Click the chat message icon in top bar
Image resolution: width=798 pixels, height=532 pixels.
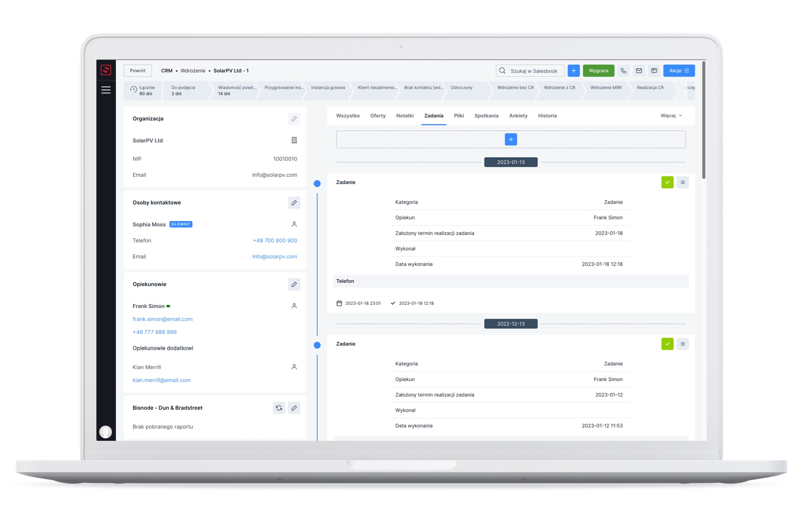[654, 70]
